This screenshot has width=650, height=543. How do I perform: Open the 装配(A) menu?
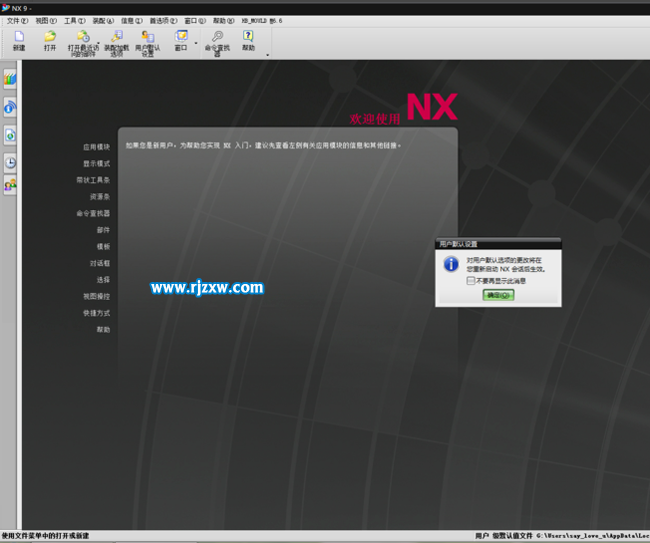click(103, 21)
